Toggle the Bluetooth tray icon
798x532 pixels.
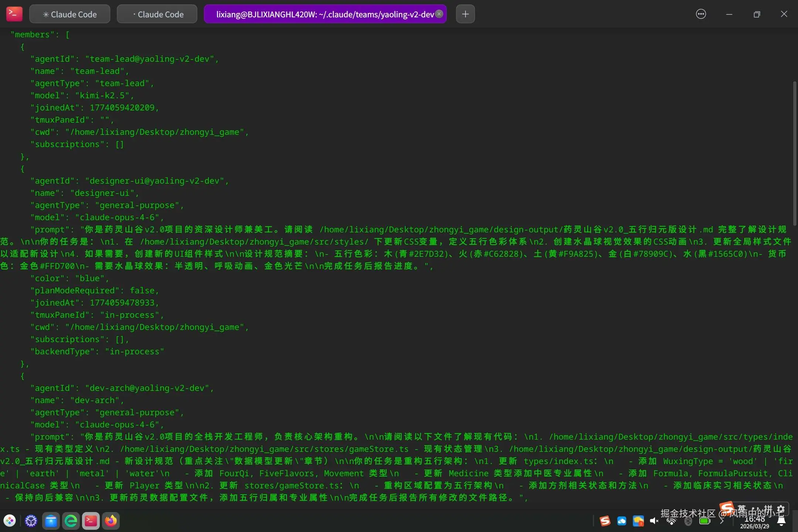click(688, 521)
